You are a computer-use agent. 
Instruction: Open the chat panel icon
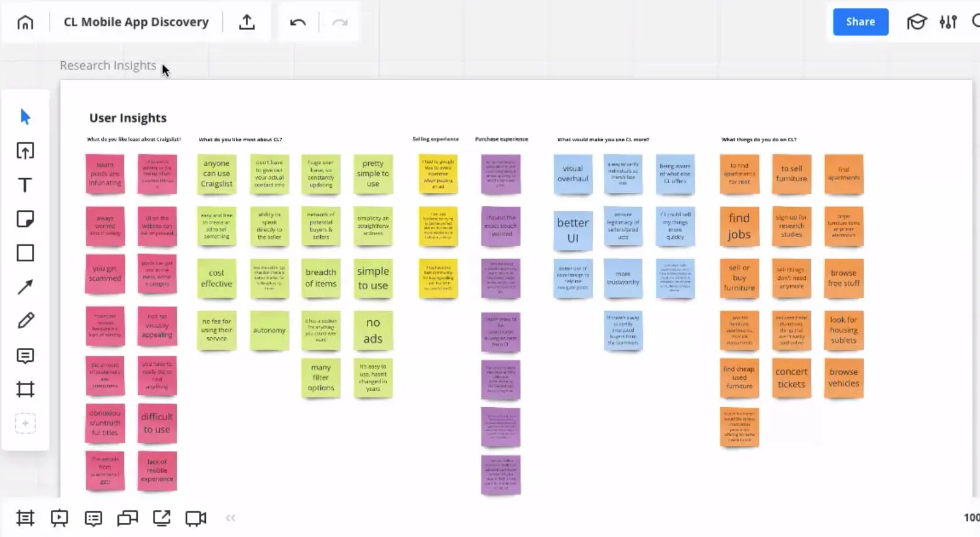pos(127,519)
